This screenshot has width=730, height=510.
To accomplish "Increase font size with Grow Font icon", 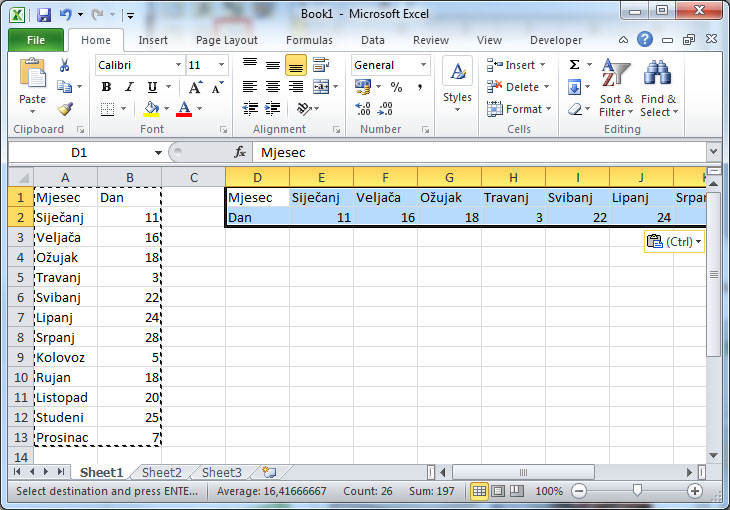I will tap(195, 87).
